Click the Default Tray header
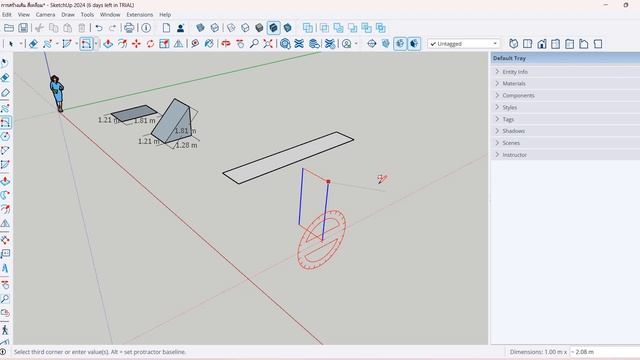This screenshot has height=360, width=640. point(565,58)
